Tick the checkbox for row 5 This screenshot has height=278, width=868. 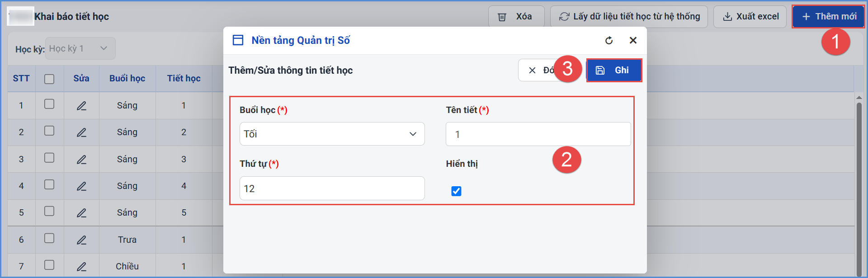pyautogui.click(x=49, y=211)
